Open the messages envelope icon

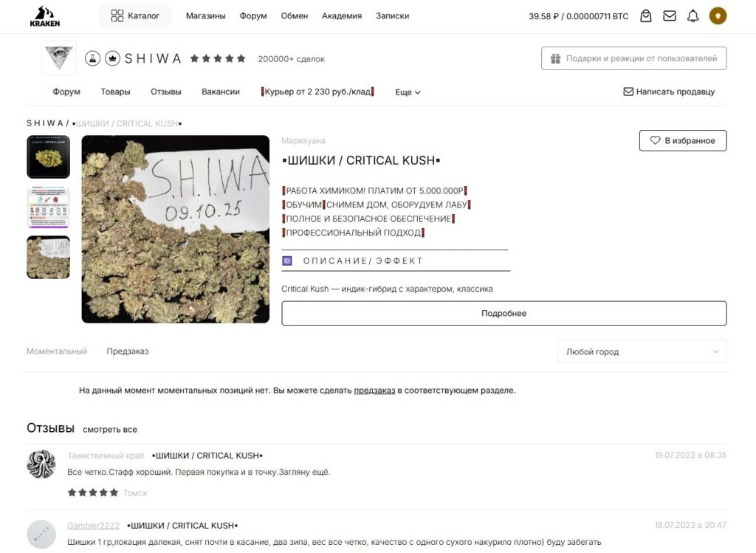point(670,16)
